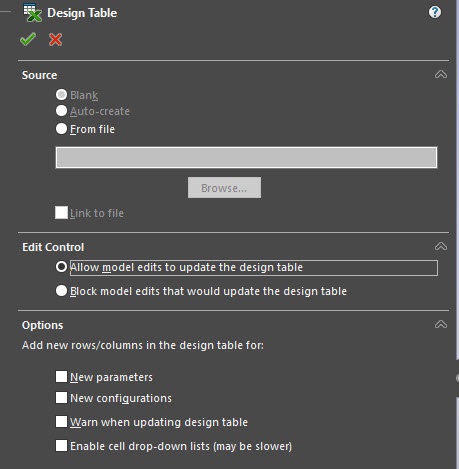Open help via the question mark icon
The image size is (459, 469).
click(435, 12)
